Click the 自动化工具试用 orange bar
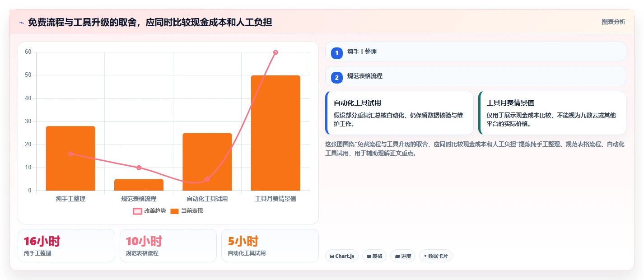Screen dimensions: 644x280 coord(207,162)
